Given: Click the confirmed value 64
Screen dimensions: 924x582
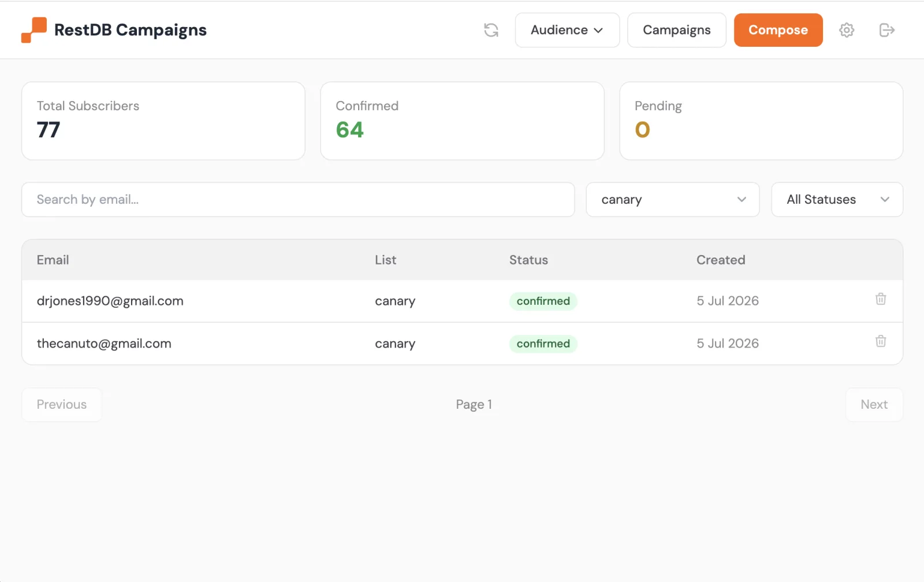Looking at the screenshot, I should 350,130.
